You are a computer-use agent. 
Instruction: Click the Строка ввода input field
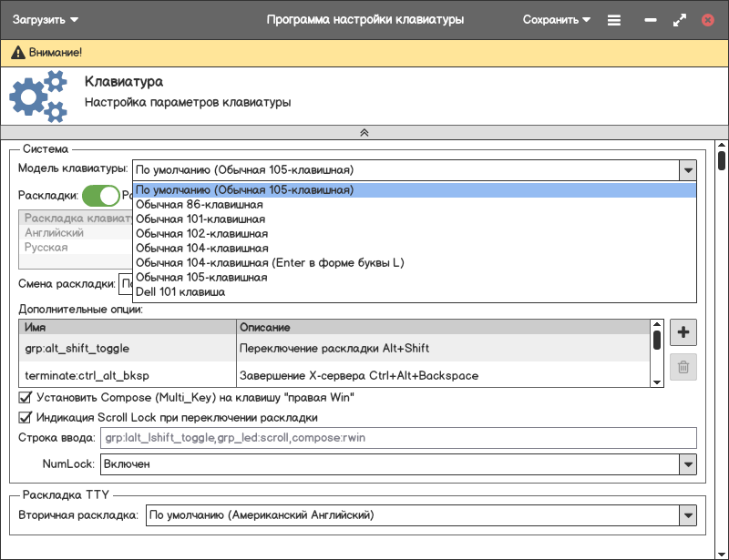point(398,438)
